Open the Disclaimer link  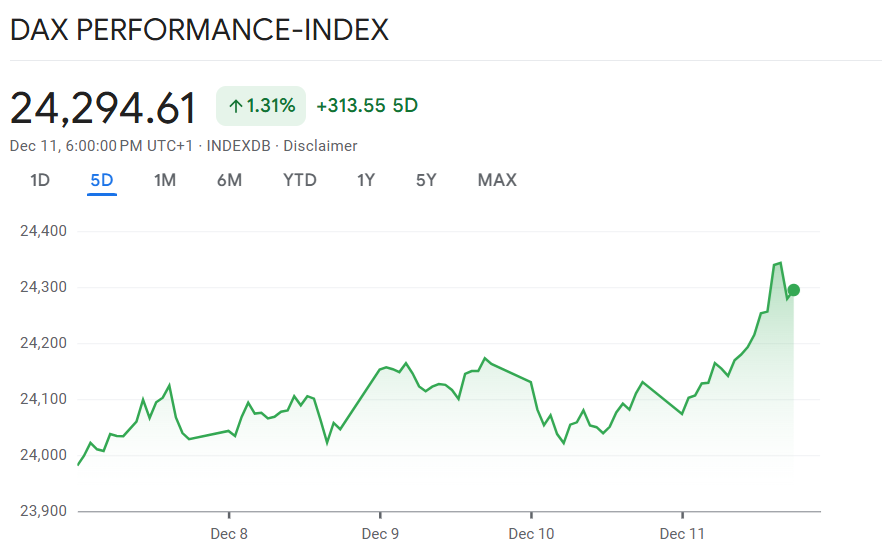coord(320,146)
